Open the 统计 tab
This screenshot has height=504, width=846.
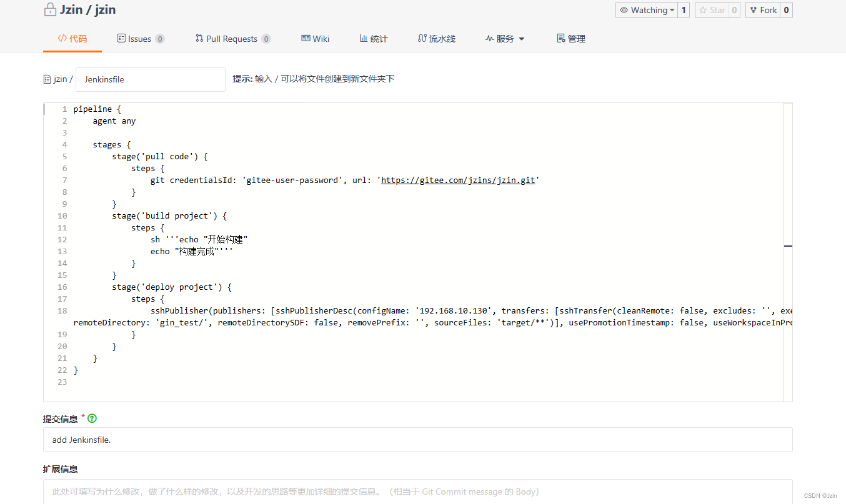click(374, 39)
